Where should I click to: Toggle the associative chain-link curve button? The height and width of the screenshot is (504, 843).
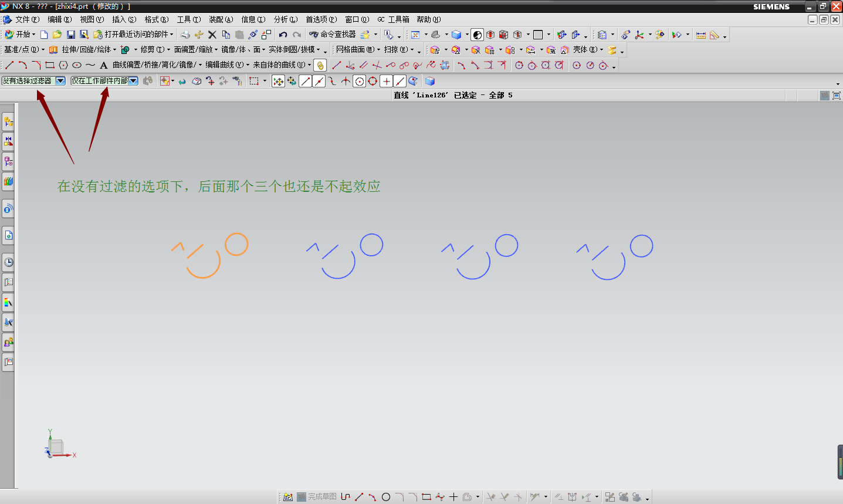(320, 65)
